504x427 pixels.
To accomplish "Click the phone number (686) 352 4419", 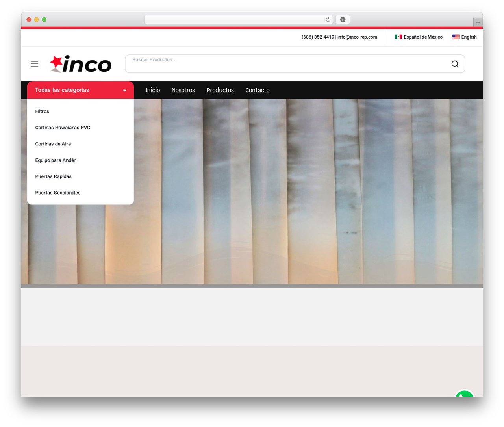I will 318,37.
